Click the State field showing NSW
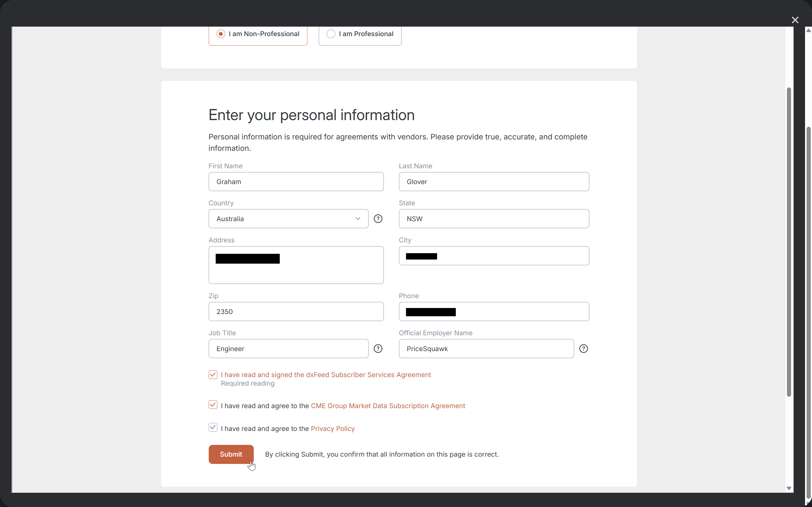Image resolution: width=812 pixels, height=507 pixels. pos(494,218)
